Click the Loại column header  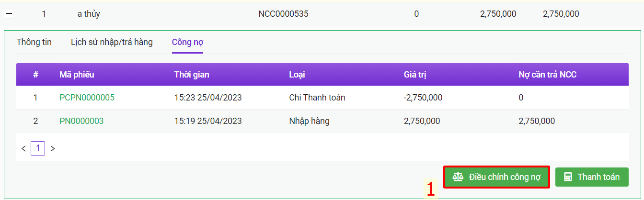(297, 75)
